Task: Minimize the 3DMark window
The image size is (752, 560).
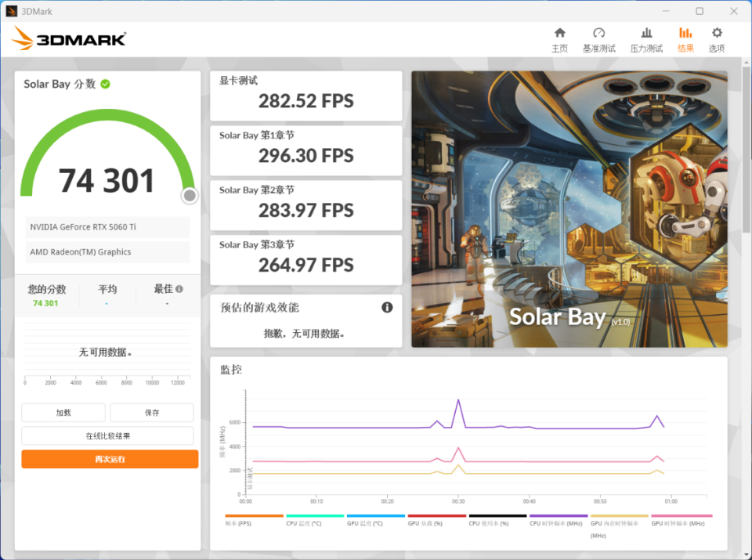Action: (x=666, y=11)
